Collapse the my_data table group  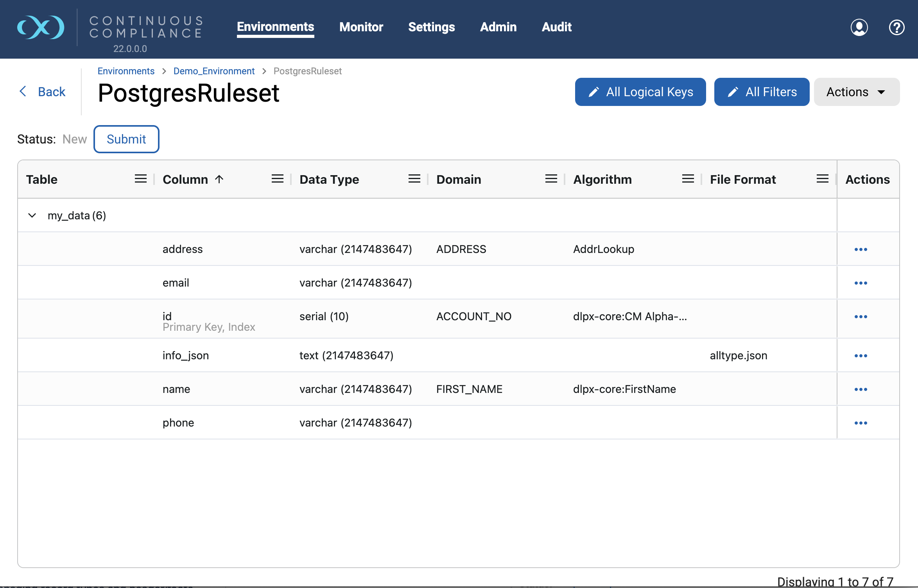[x=32, y=215]
